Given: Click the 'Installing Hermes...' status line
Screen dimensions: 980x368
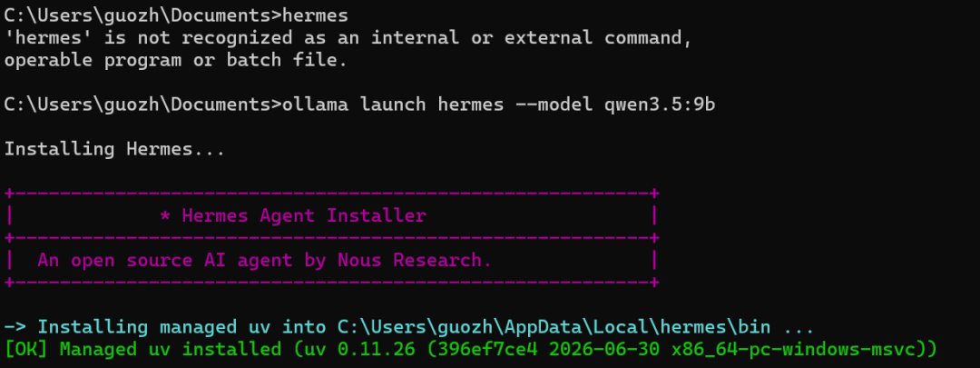Looking at the screenshot, I should (x=114, y=150).
